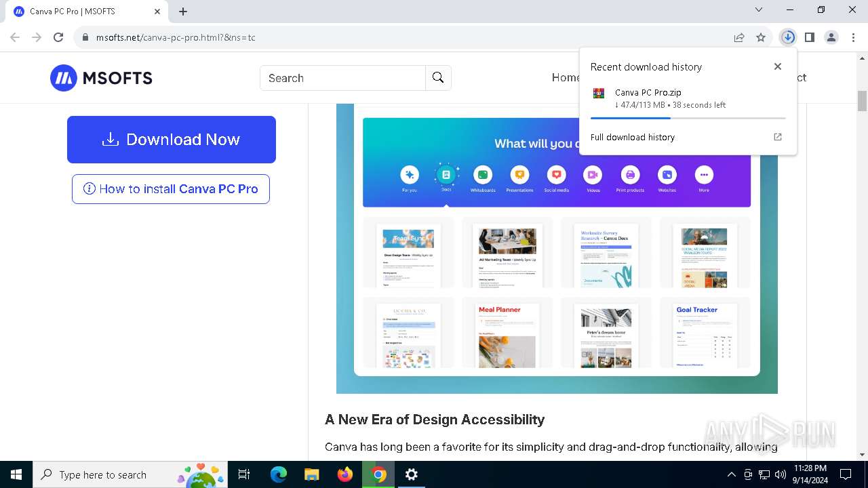Click the Print products icon in screenshot

coord(630,175)
